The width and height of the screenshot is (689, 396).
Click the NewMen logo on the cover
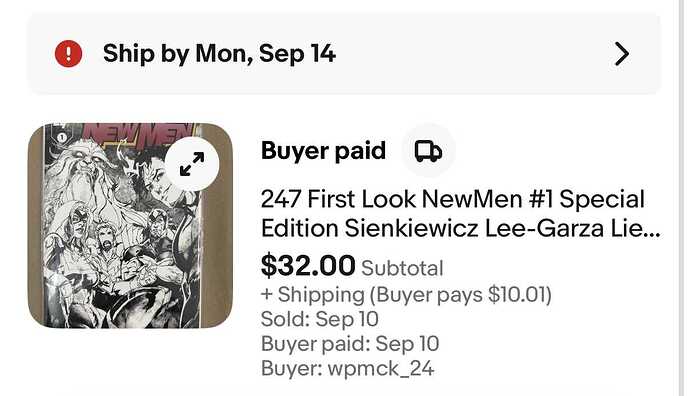138,134
